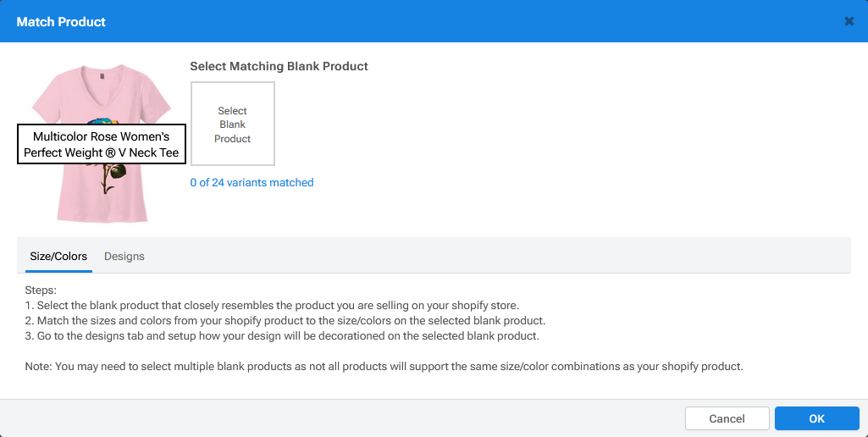Click the 0 of 24 variants matched link
The image size is (868, 437).
[x=252, y=182]
